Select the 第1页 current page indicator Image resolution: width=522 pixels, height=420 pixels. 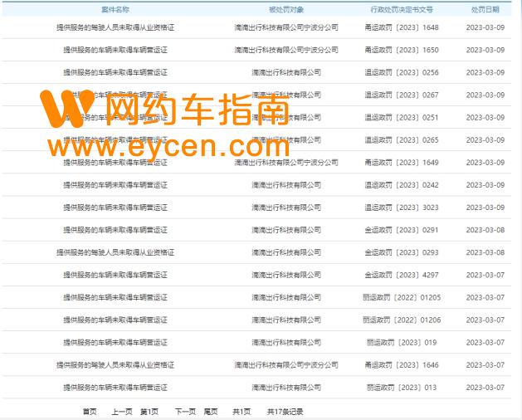point(149,412)
